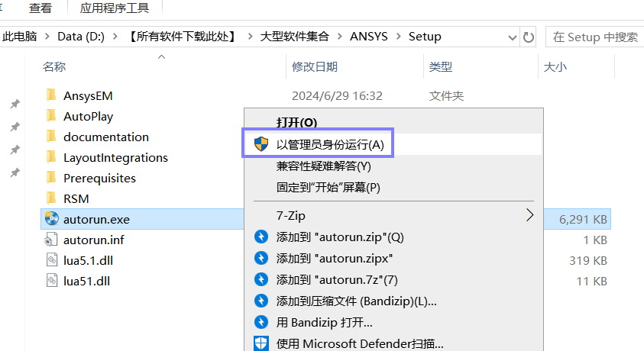Screen dimensions: 644x351
Task: Open the 查看 ribbon tab
Action: coord(40,8)
